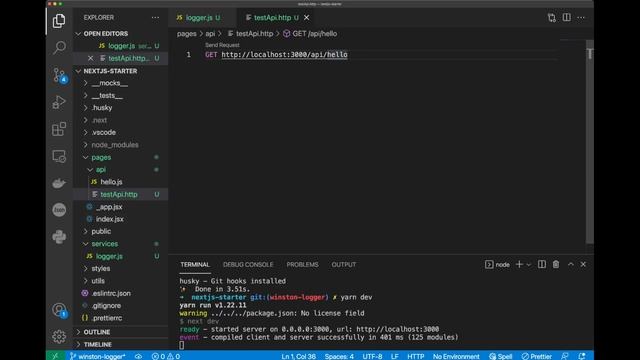
Task: Click the Open Changes icon in editor toolbar
Action: [552, 18]
